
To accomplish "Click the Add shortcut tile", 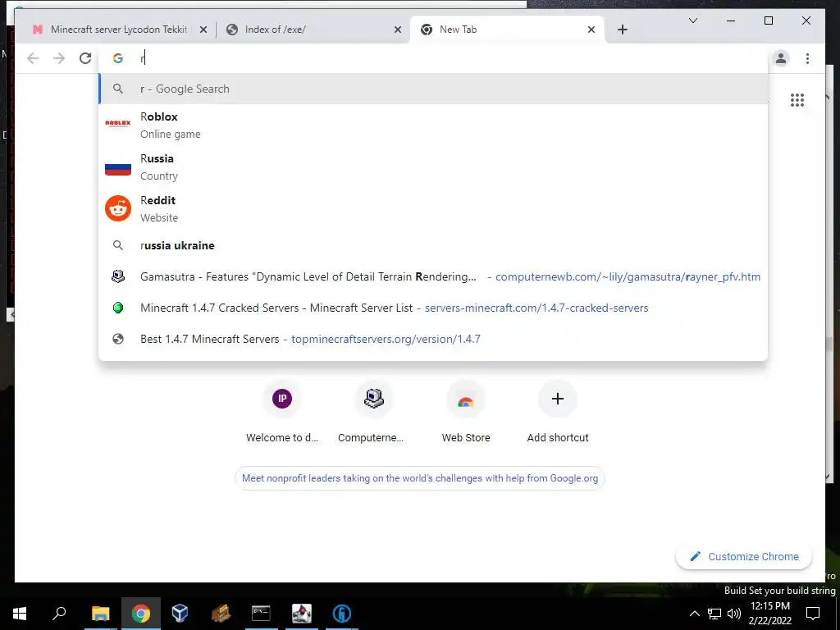I will pos(558,413).
